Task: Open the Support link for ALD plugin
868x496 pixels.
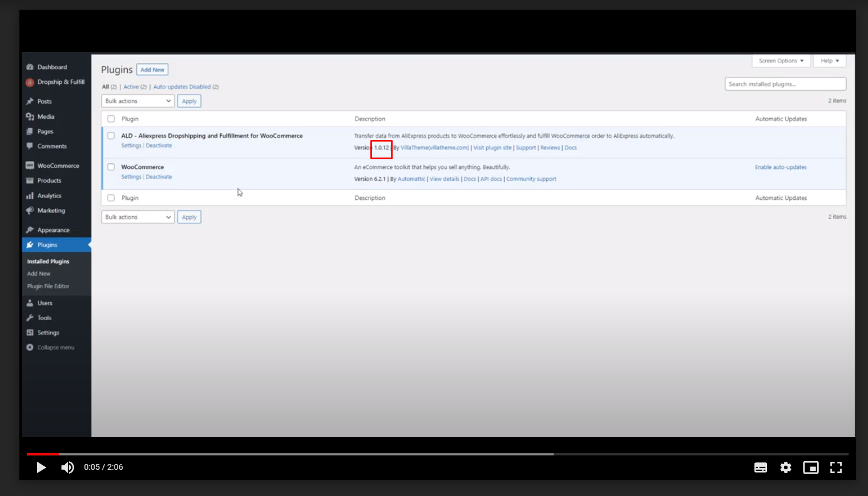Action: point(526,148)
